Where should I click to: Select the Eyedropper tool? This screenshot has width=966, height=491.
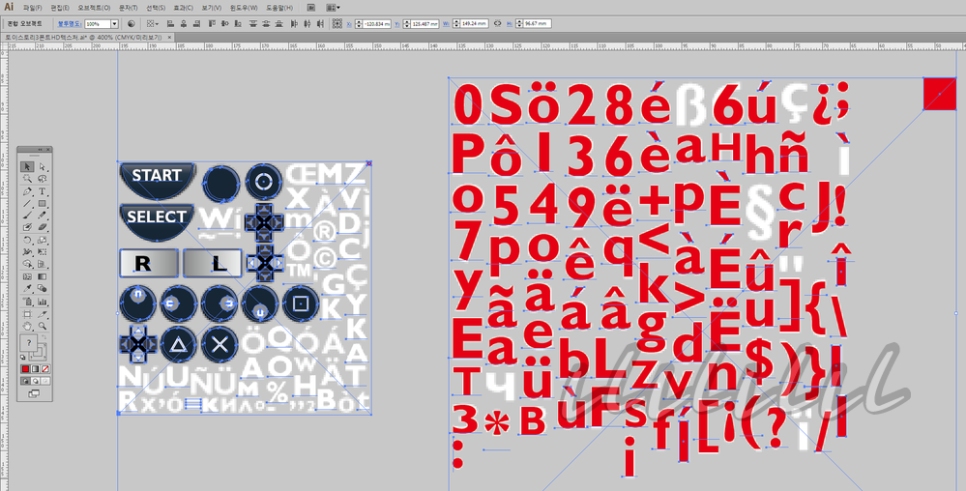tap(26, 288)
